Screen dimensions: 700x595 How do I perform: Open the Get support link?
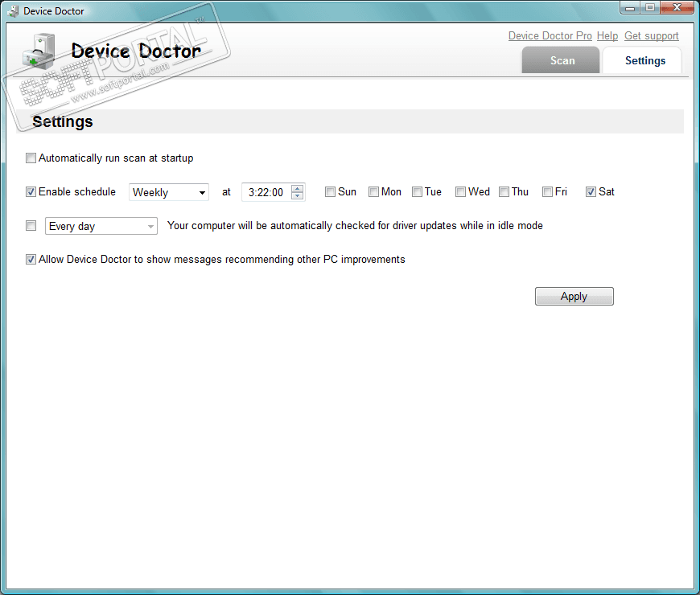[x=652, y=35]
